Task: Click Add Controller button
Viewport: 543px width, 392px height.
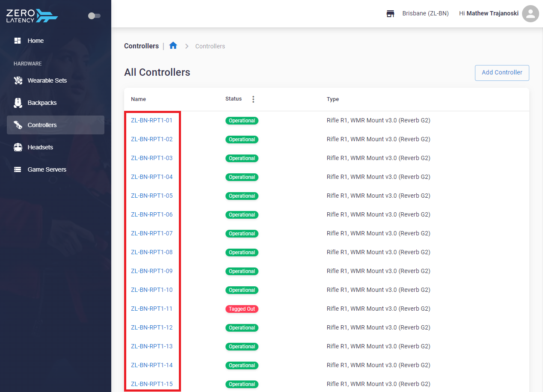Action: [502, 73]
